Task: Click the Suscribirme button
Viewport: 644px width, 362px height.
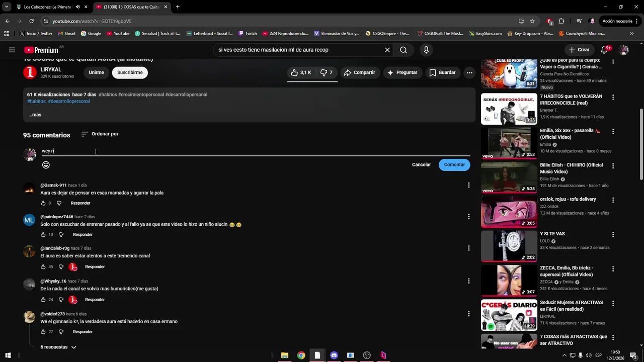Action: (x=130, y=72)
